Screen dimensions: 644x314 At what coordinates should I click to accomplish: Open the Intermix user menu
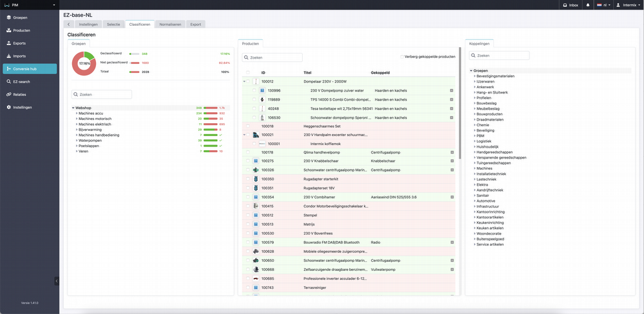629,5
